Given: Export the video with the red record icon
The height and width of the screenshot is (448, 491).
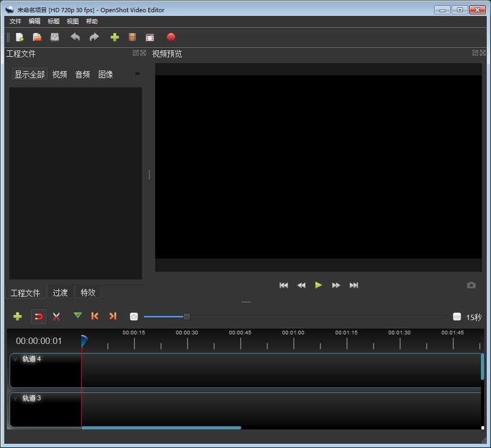Looking at the screenshot, I should [x=171, y=37].
